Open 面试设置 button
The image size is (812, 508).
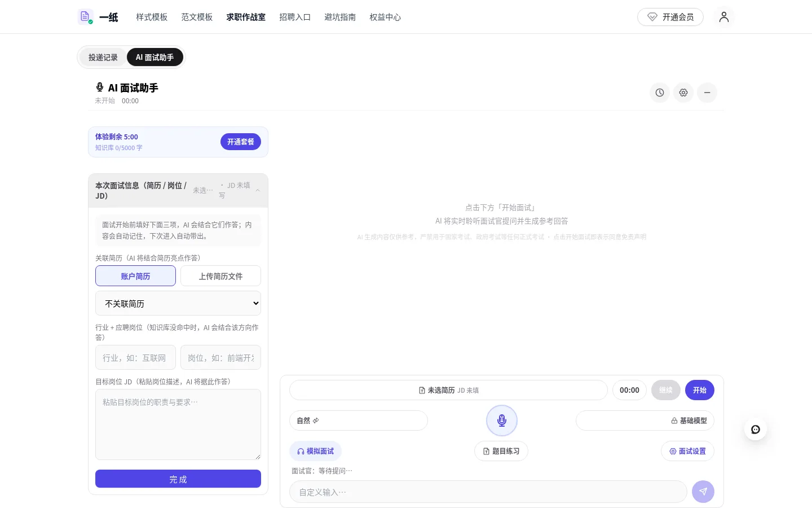coord(687,451)
